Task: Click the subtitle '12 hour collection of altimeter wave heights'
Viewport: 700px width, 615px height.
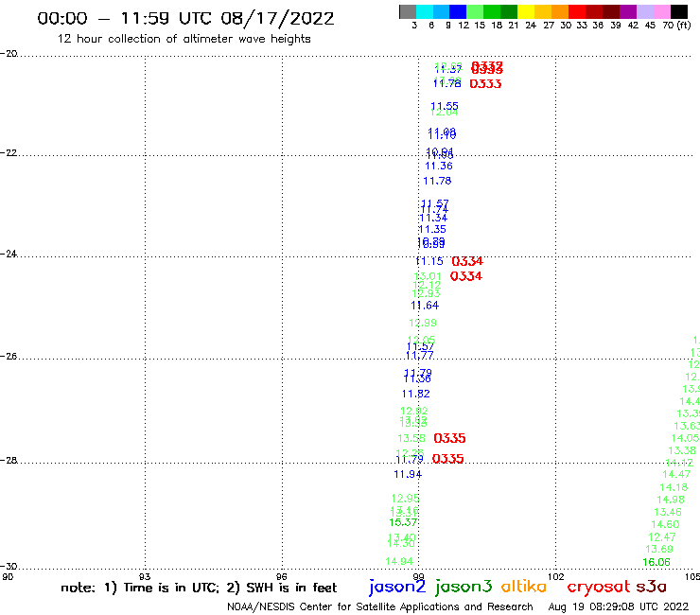Action: click(184, 39)
